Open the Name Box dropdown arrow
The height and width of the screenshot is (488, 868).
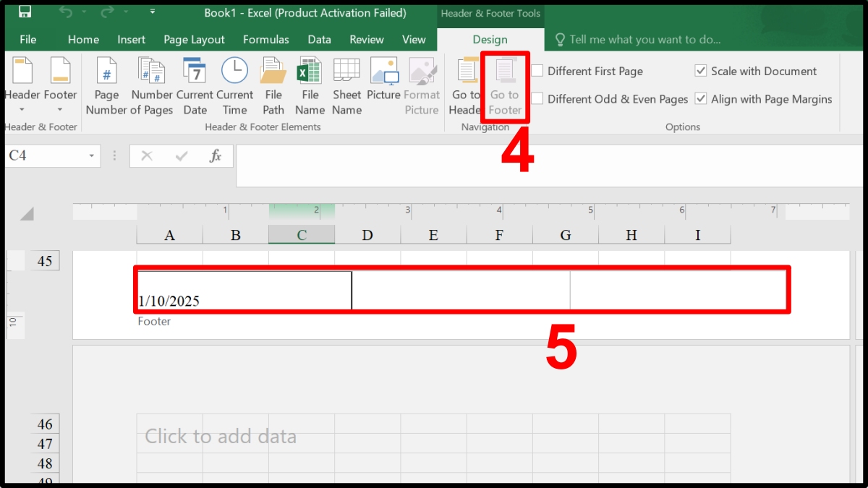pyautogui.click(x=91, y=155)
